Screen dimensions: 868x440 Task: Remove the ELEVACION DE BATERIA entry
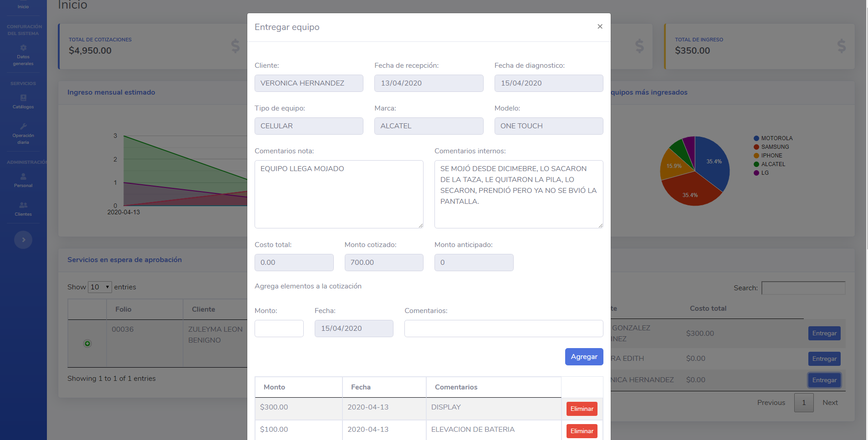click(582, 431)
